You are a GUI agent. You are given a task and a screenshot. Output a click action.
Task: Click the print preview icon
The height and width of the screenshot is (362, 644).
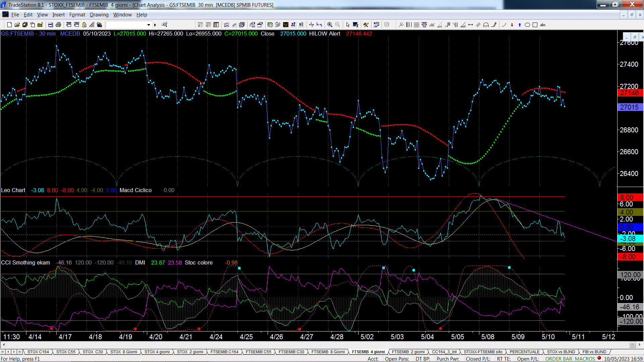(51, 25)
